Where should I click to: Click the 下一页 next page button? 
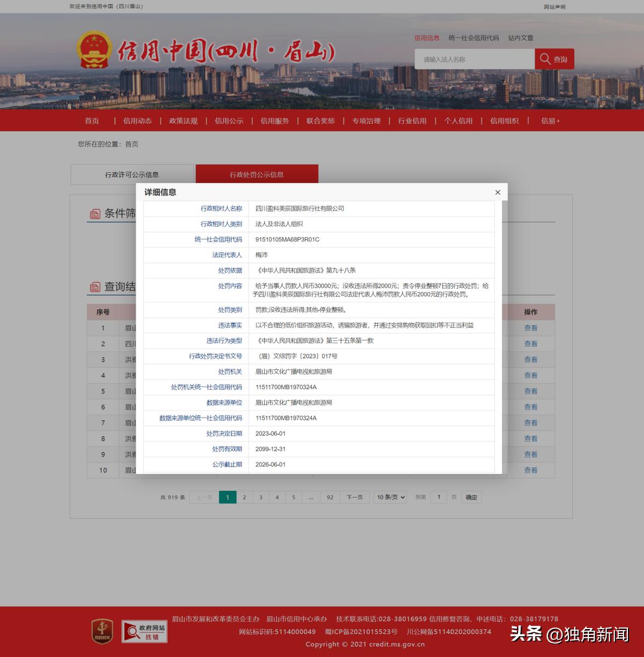tap(355, 497)
